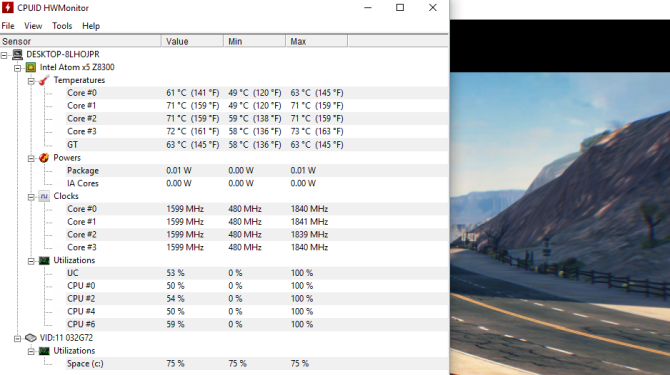Click the HWMonitor lightning bolt app icon

(8, 8)
